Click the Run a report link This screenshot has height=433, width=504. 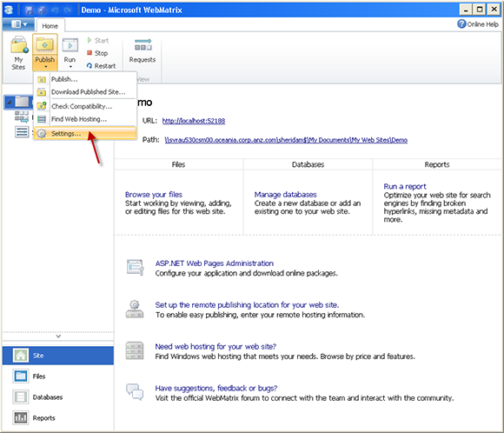[405, 187]
